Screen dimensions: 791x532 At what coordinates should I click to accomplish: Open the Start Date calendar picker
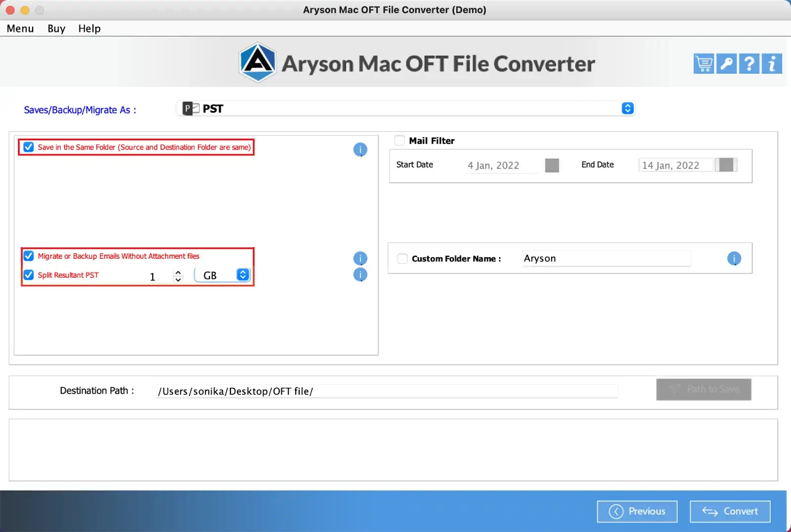pos(552,165)
